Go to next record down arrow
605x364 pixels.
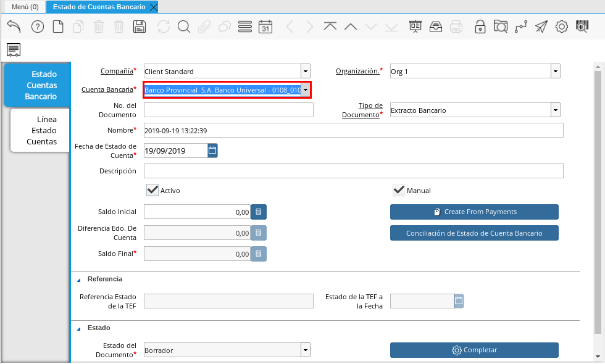[371, 27]
